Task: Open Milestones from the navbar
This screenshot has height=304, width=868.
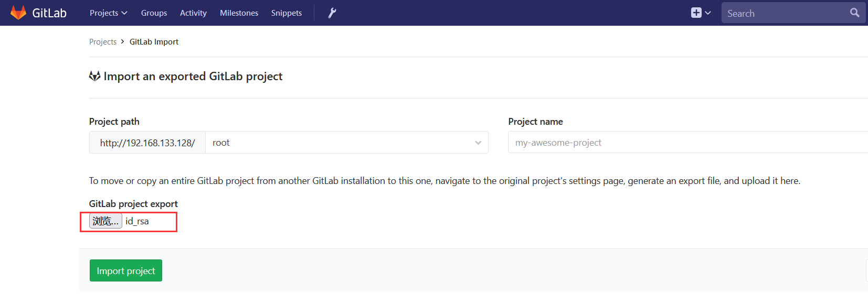Action: (239, 13)
